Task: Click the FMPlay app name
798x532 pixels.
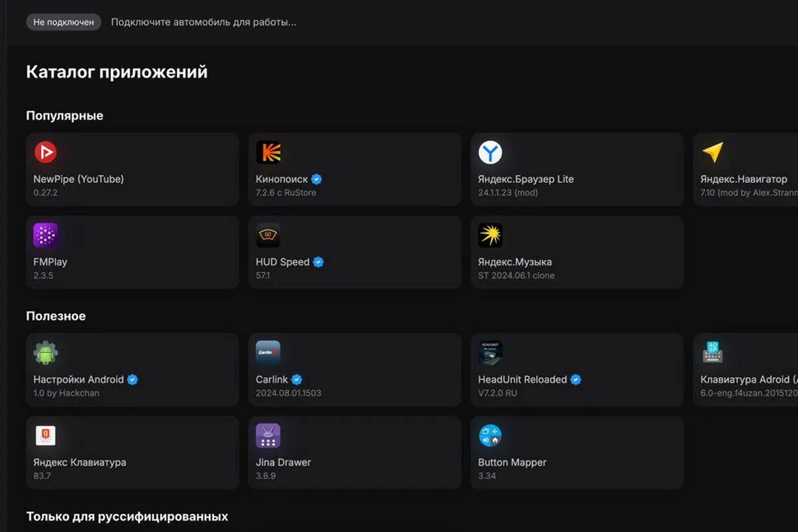Action: click(x=50, y=262)
